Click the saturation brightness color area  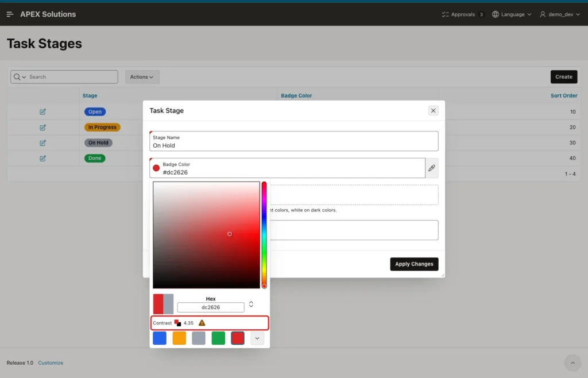pos(206,235)
